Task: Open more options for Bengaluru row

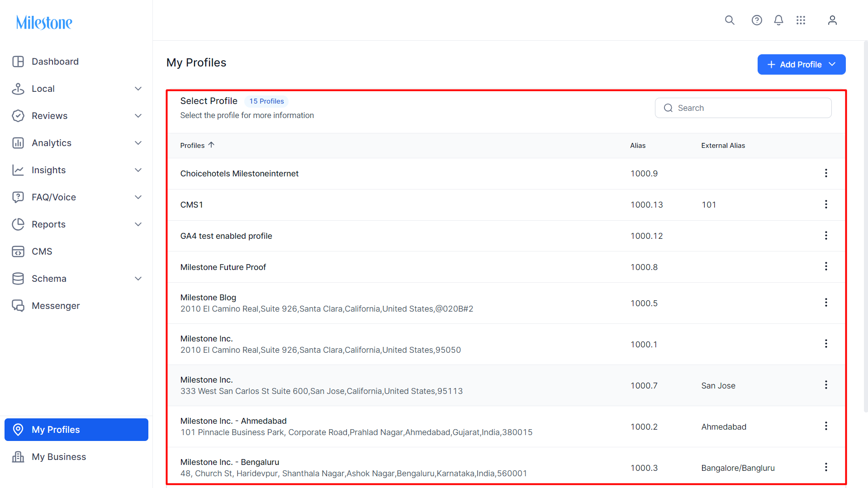Action: pos(826,467)
